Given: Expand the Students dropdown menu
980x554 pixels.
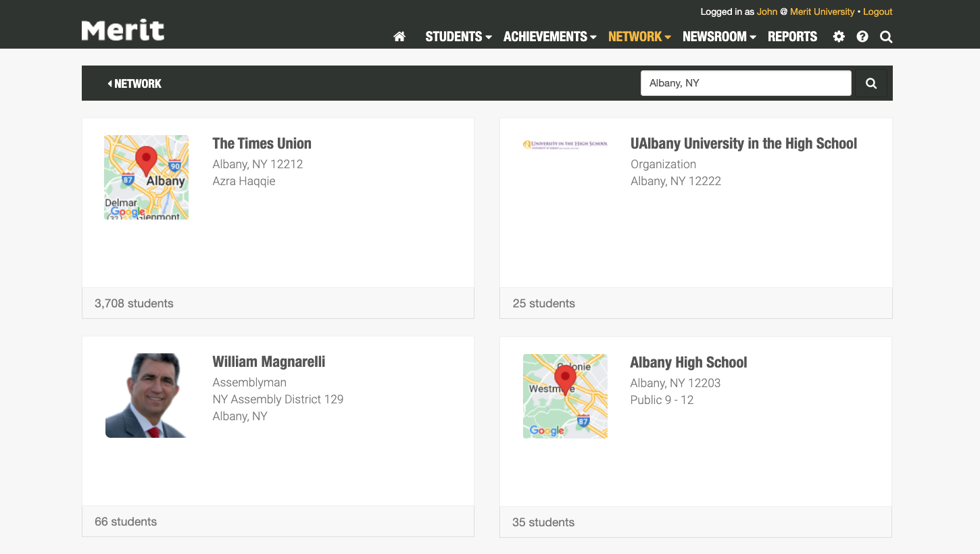Looking at the screenshot, I should [x=458, y=36].
